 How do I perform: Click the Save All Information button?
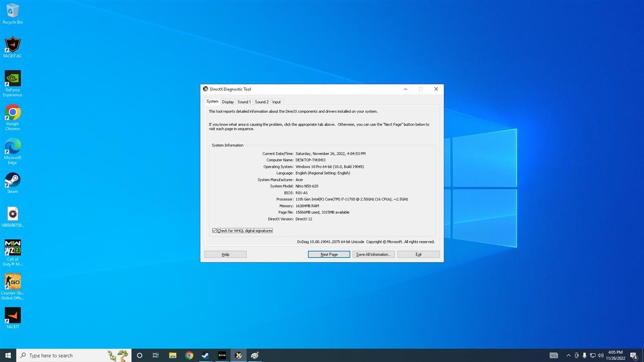[x=373, y=254]
